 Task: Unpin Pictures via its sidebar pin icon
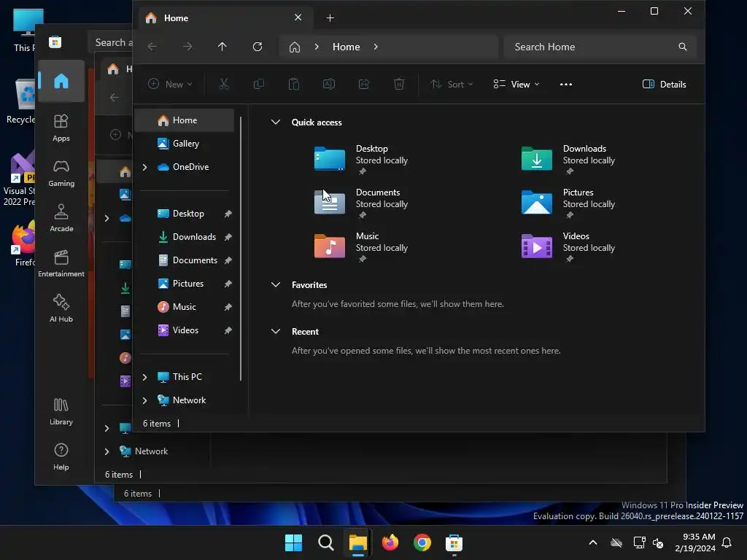click(228, 284)
